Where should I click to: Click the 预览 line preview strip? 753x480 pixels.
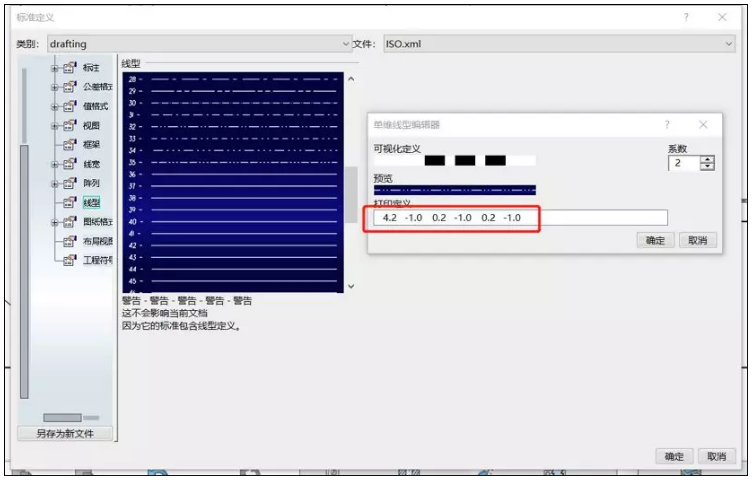(455, 190)
